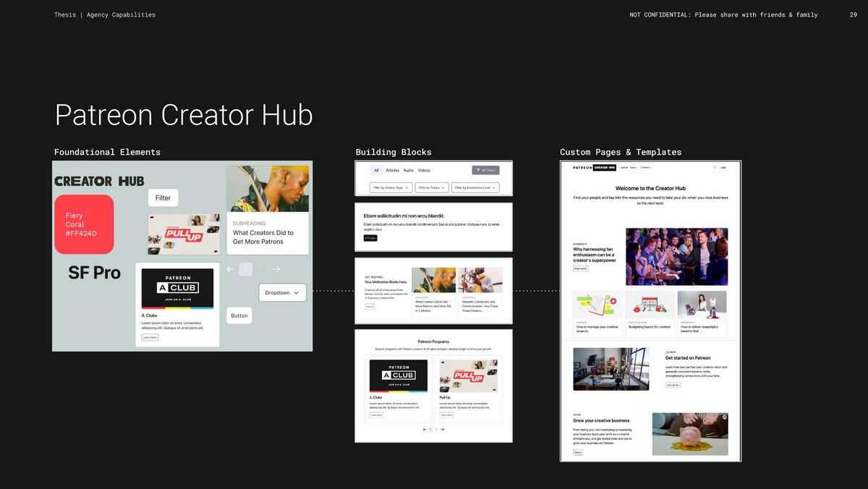Click the search icon in the template header
This screenshot has height=489, width=868.
[715, 167]
